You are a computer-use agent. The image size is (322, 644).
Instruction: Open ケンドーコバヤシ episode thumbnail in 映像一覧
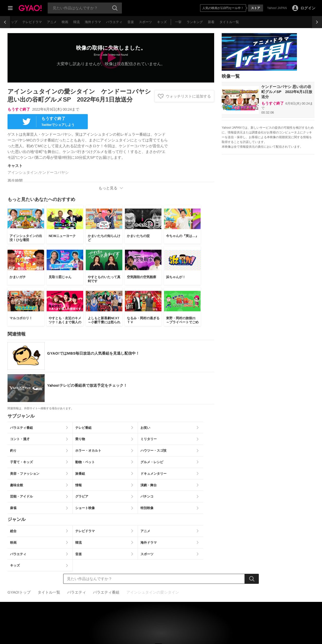pyautogui.click(x=240, y=100)
